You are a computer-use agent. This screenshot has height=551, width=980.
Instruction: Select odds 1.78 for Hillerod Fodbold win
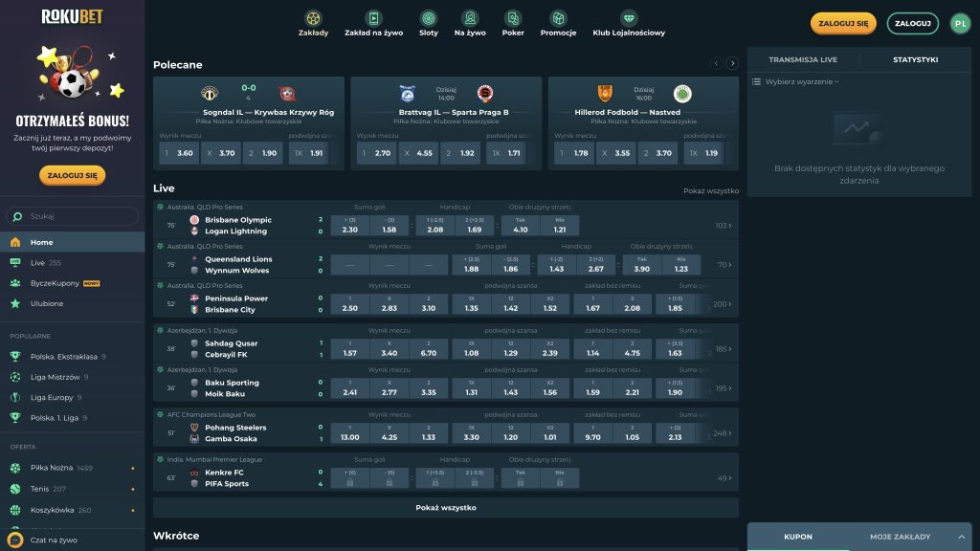[574, 153]
